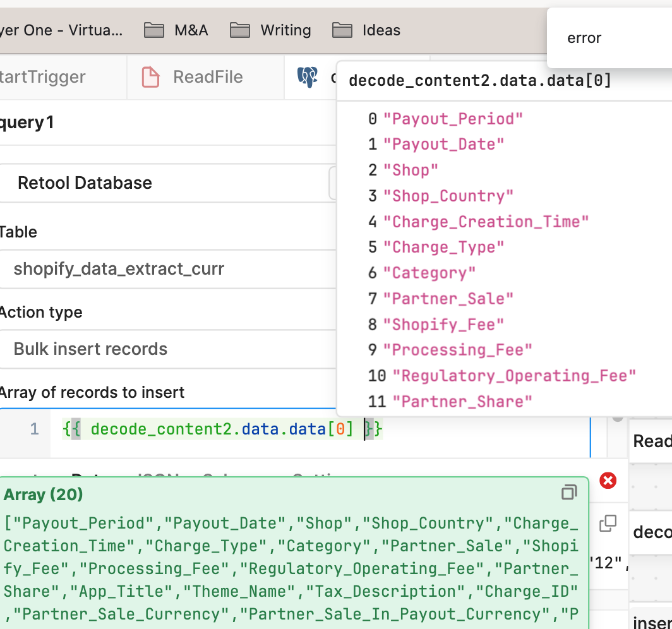Click the error notification toast

[x=609, y=38]
